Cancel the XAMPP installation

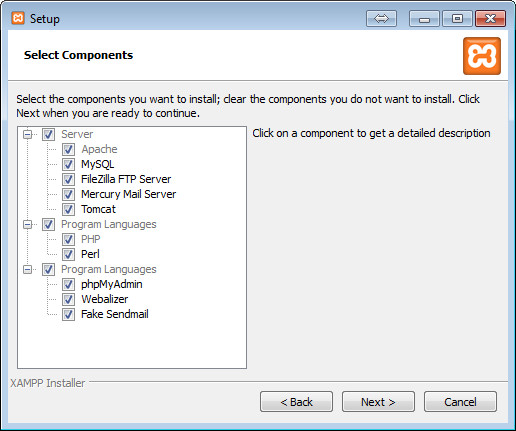click(460, 402)
